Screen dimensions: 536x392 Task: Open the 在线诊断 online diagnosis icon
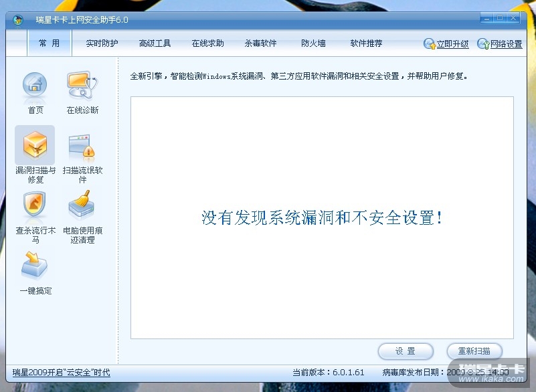point(82,85)
